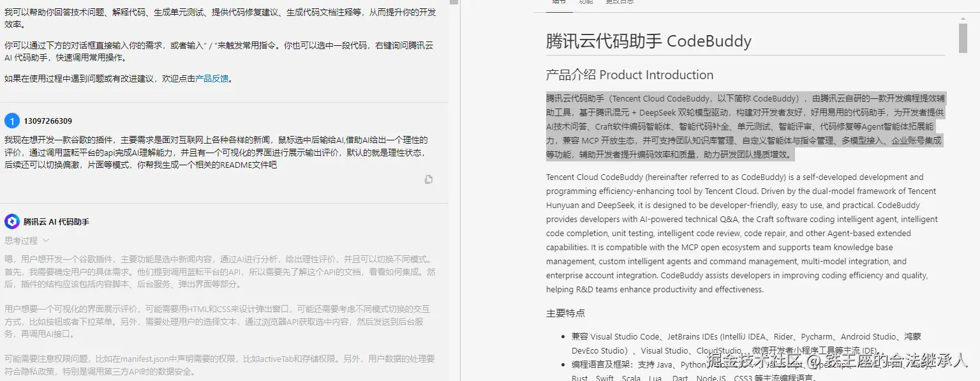Switch to the 更改日志 tab
980x381 pixels.
[x=620, y=2]
